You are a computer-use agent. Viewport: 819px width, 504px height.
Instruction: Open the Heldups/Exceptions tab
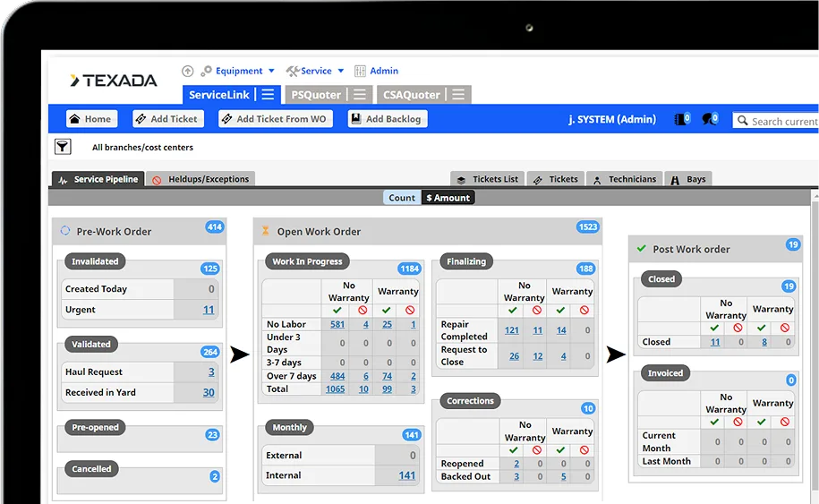[x=200, y=179]
